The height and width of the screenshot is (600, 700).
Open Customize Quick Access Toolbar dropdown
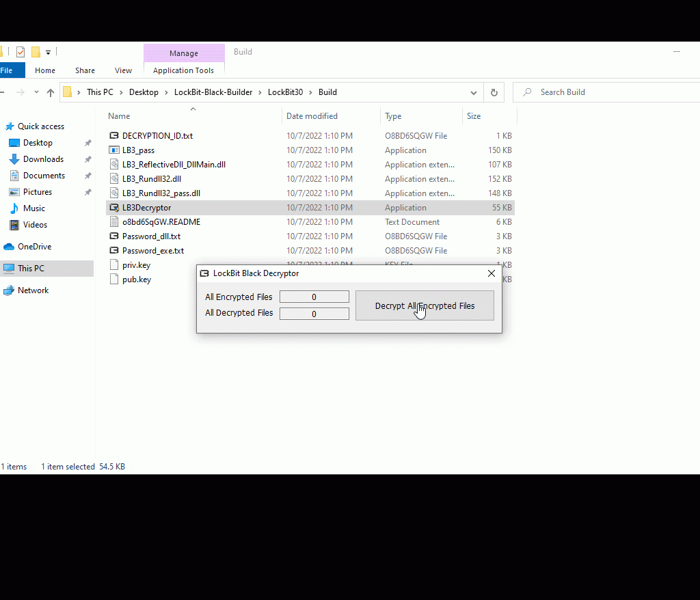click(49, 52)
